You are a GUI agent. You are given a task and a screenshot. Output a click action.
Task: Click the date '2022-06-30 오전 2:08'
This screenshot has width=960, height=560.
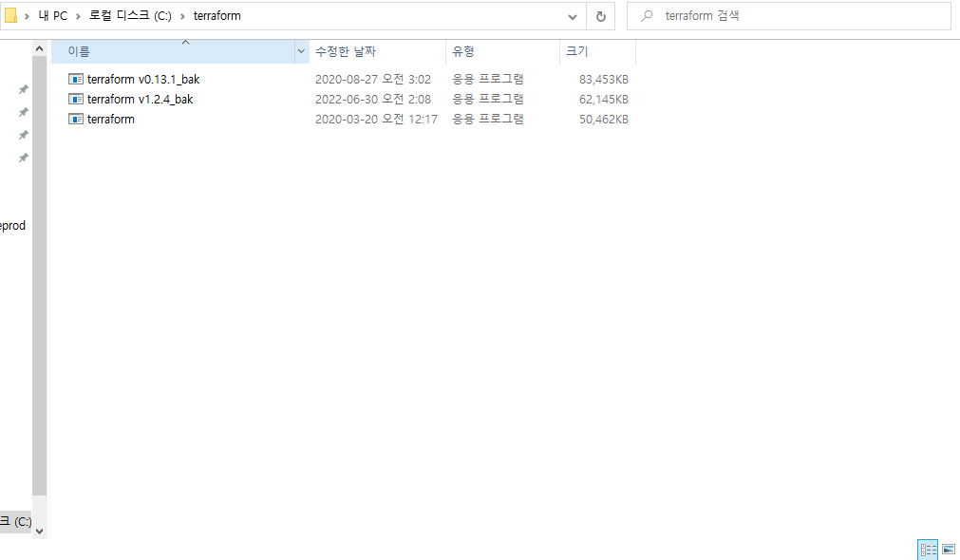click(373, 99)
